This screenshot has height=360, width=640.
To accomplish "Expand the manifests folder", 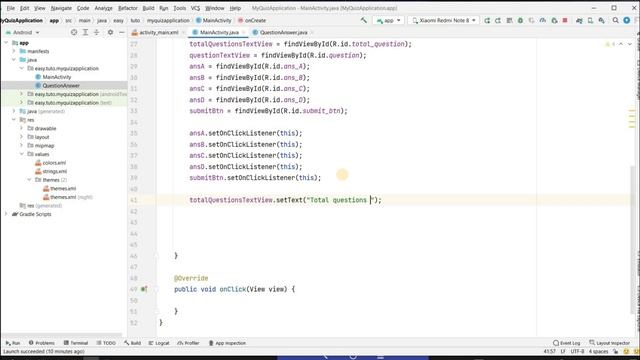I will [x=14, y=51].
